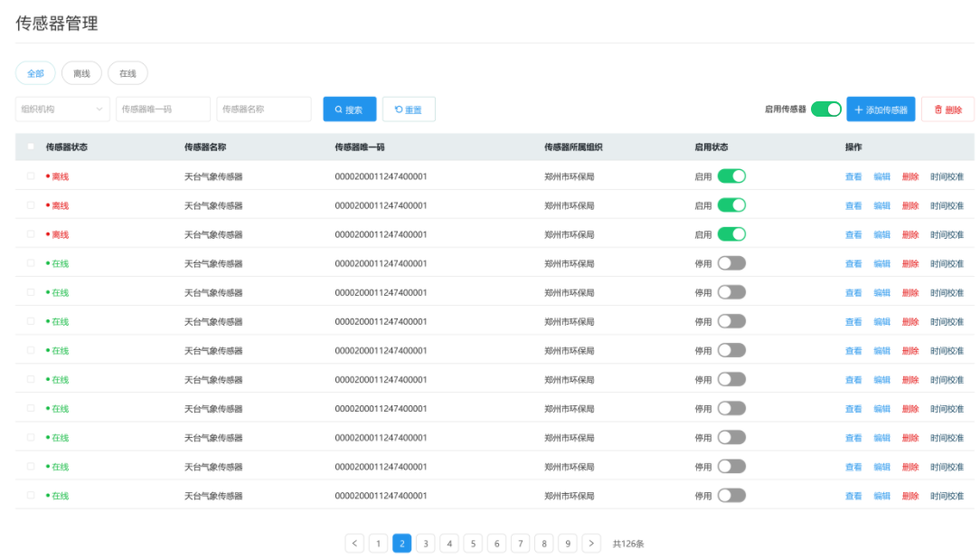Go to page 5 in pagination
This screenshot has width=980, height=560.
coord(473,543)
